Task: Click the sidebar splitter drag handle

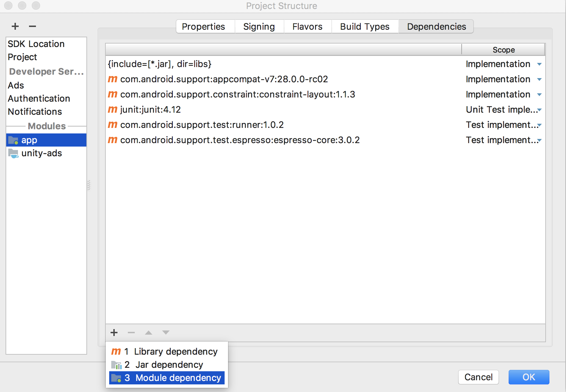Action: [89, 185]
